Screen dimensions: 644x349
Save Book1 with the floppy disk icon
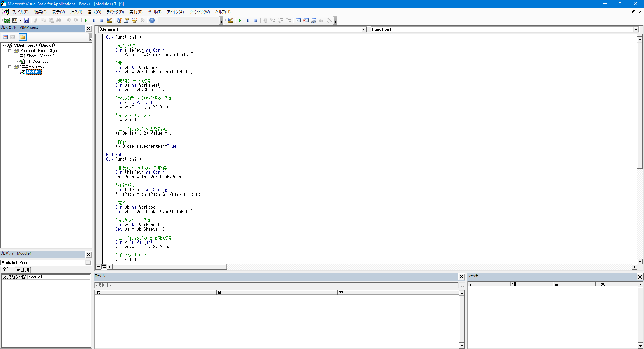pos(26,20)
